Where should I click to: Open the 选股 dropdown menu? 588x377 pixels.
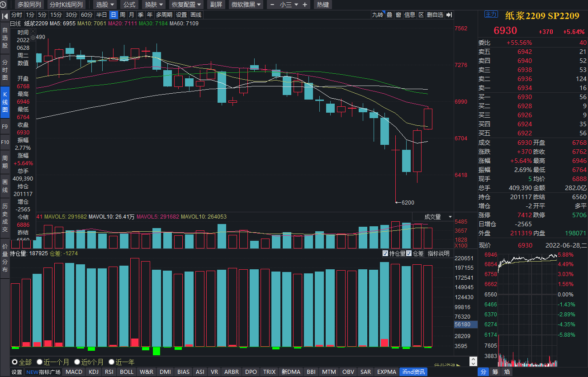tap(105, 5)
